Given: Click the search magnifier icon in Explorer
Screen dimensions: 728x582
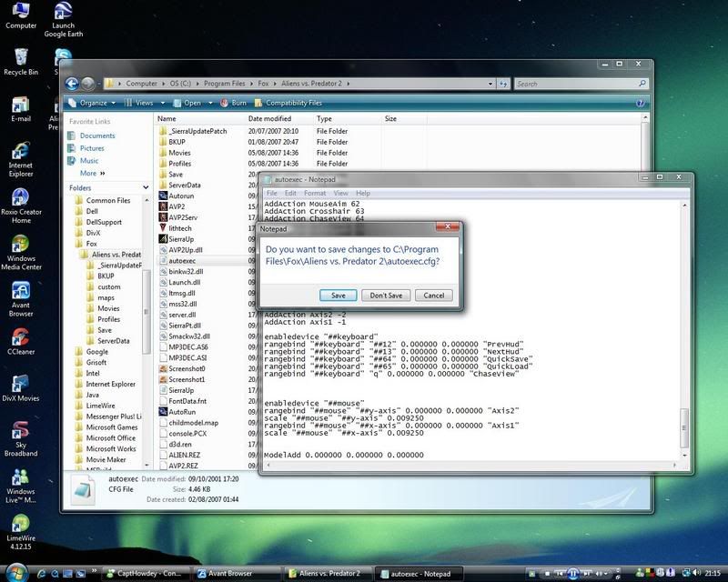Looking at the screenshot, I should coord(642,84).
